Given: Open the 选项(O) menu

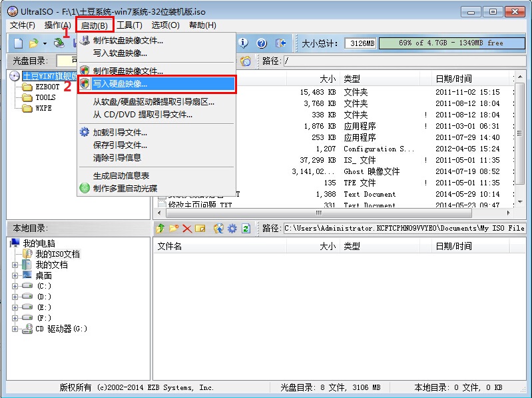Looking at the screenshot, I should click(x=165, y=25).
